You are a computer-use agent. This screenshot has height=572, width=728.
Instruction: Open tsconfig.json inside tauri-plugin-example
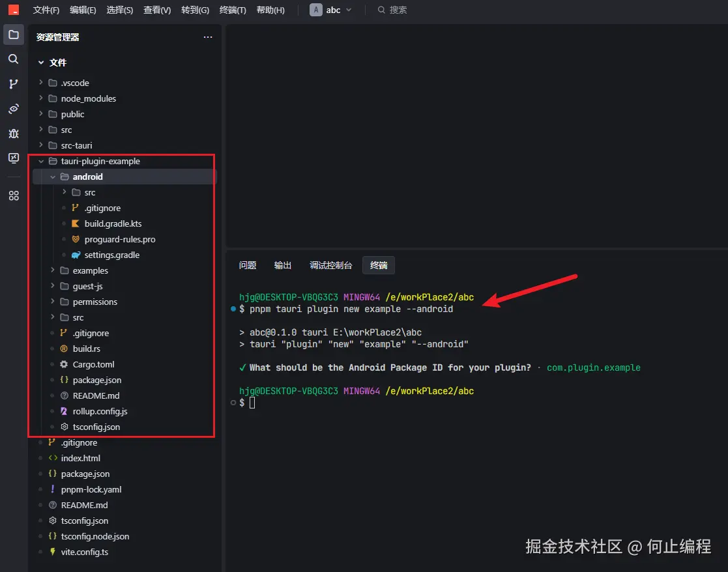pyautogui.click(x=96, y=427)
